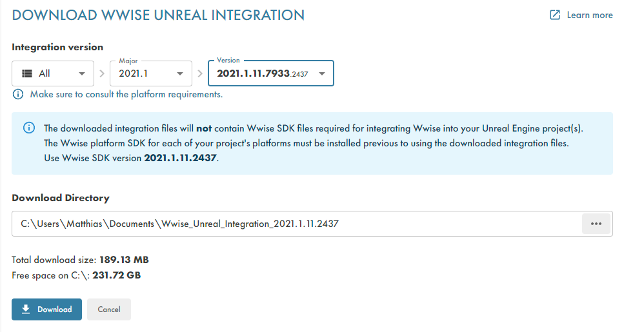Open the platform requirements notice text
644x332 pixels.
(x=126, y=94)
